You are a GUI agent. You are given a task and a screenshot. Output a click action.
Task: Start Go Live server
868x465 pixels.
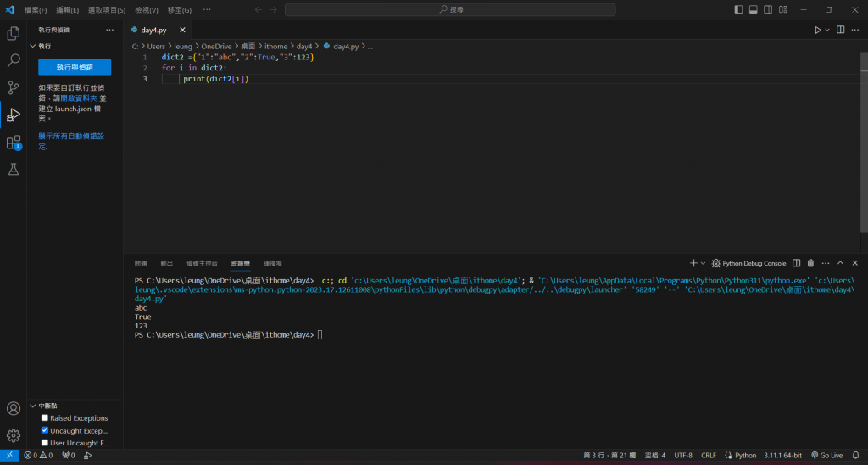826,455
